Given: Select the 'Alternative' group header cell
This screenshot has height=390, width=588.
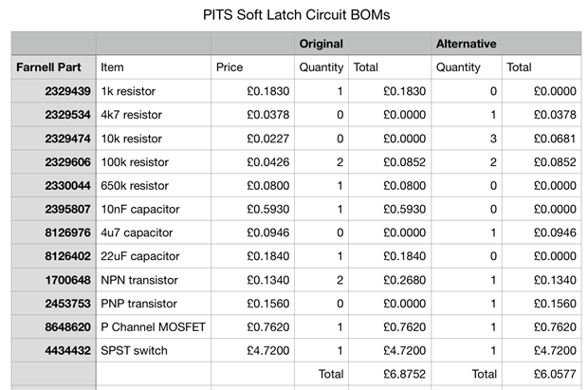Looking at the screenshot, I should point(466,44).
